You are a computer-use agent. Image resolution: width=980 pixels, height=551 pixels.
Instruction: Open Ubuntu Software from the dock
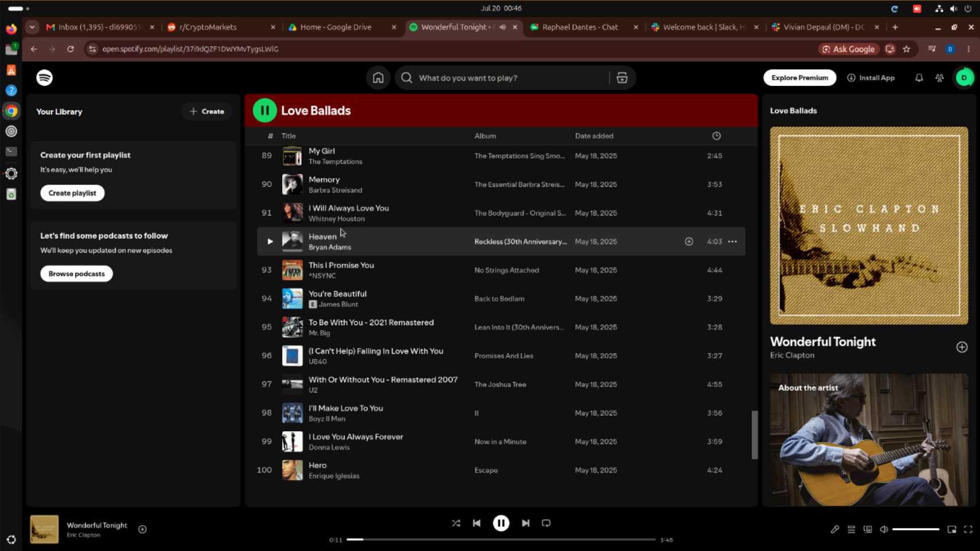click(11, 70)
